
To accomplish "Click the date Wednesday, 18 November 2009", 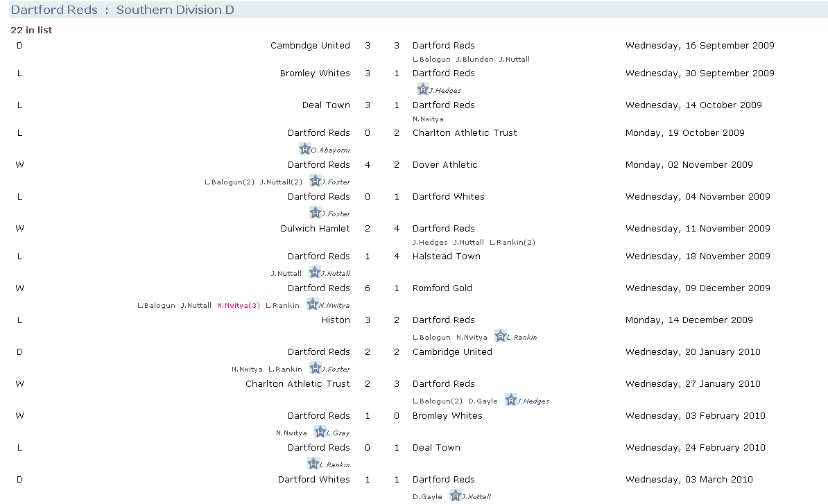I will click(698, 257).
